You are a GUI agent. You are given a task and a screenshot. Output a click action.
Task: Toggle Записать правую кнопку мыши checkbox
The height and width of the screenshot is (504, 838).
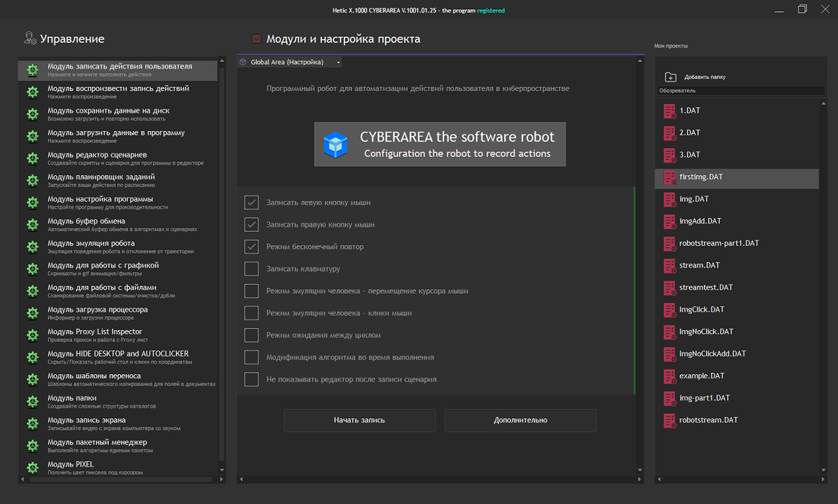251,225
